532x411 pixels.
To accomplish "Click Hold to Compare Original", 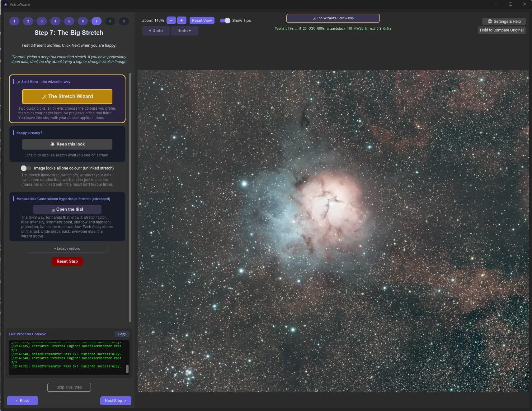I will click(502, 30).
